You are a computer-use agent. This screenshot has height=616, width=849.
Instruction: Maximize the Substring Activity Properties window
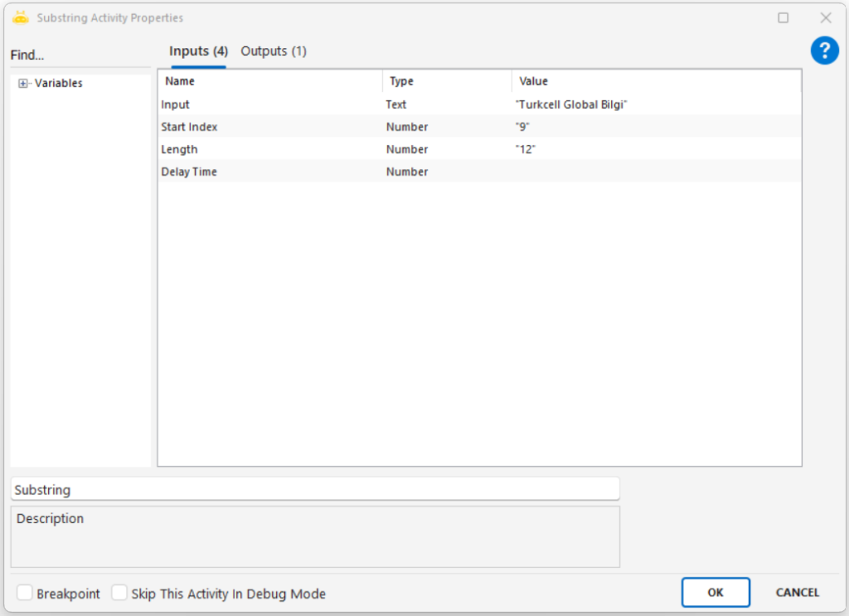coord(783,17)
